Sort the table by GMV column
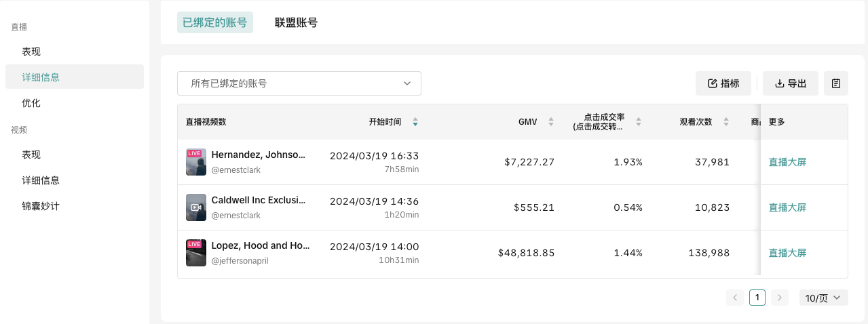This screenshot has width=868, height=324. [551, 122]
